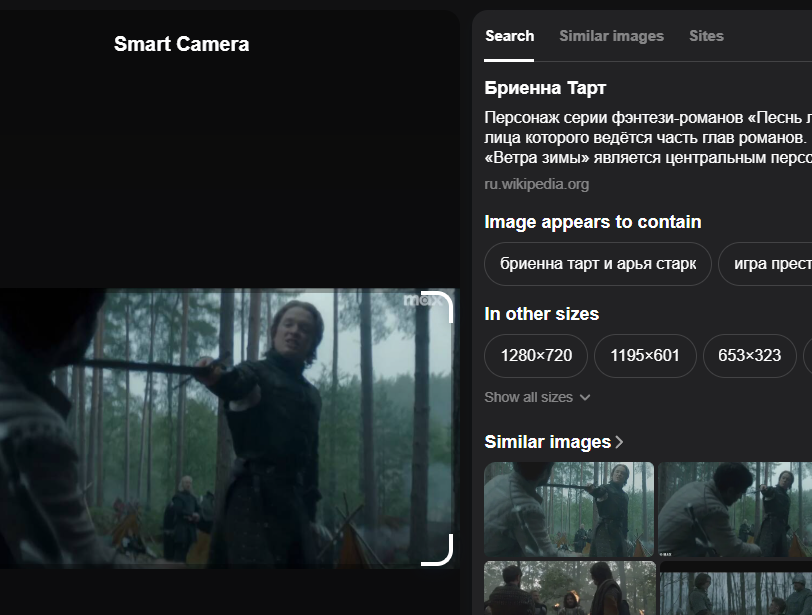
Task: Open the ru.wikipedia.org source link
Action: click(x=536, y=184)
